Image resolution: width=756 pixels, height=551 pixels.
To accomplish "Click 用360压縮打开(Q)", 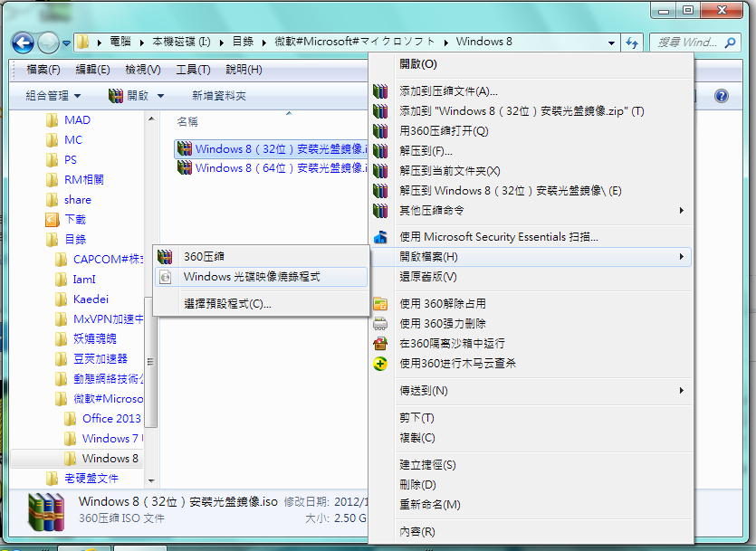I will [x=531, y=131].
